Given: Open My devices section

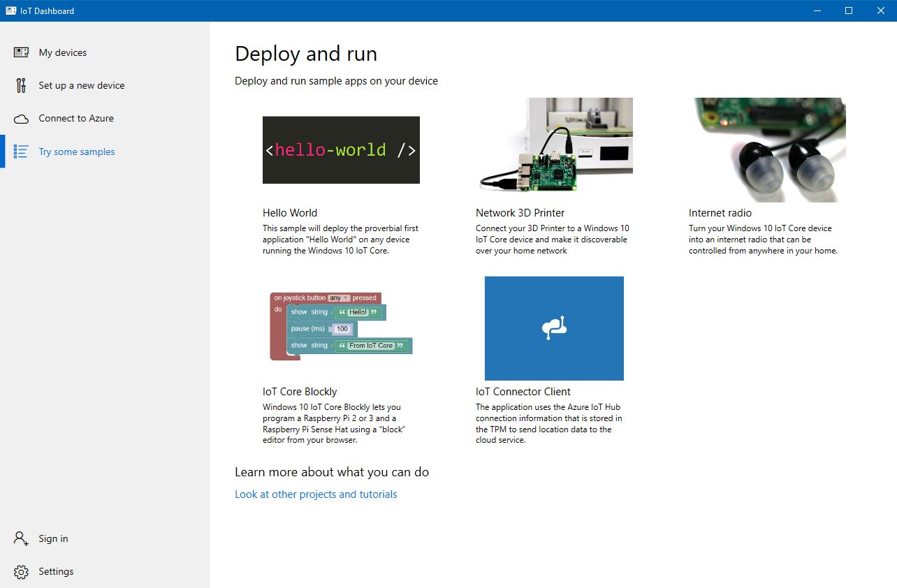Looking at the screenshot, I should tap(105, 52).
